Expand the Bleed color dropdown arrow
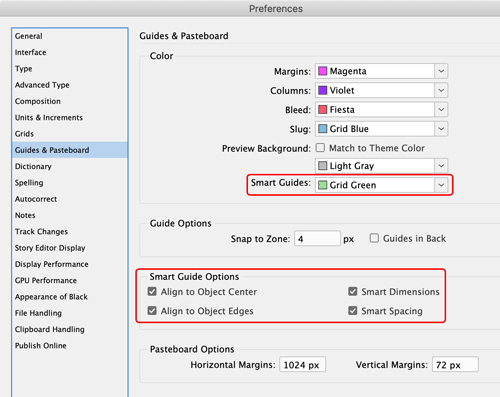The width and height of the screenshot is (500, 397). (441, 110)
